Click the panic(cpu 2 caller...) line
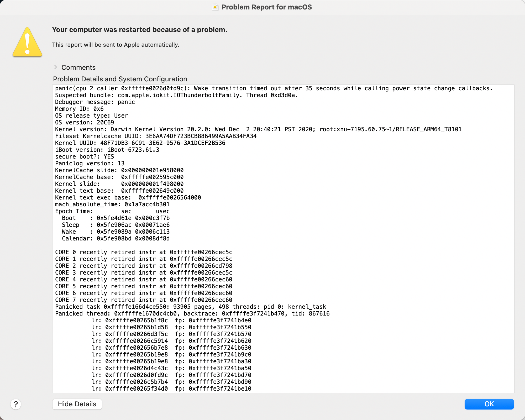 click(x=274, y=88)
